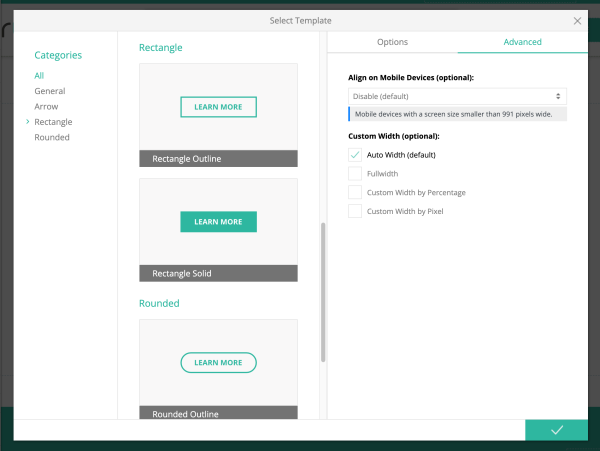Select the Rectangle category in sidebar
This screenshot has width=600, height=451.
[x=53, y=122]
